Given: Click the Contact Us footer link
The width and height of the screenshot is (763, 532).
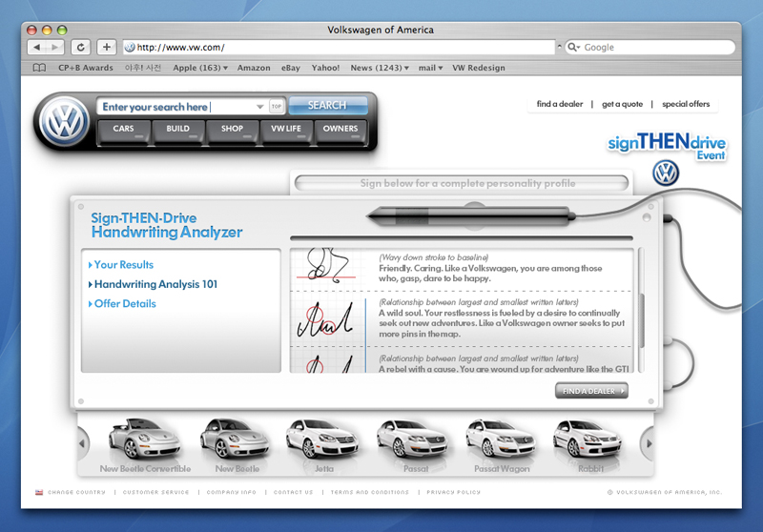Looking at the screenshot, I should [x=293, y=492].
